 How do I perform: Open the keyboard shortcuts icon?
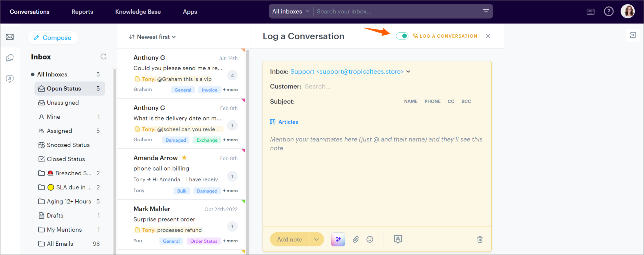(x=590, y=12)
